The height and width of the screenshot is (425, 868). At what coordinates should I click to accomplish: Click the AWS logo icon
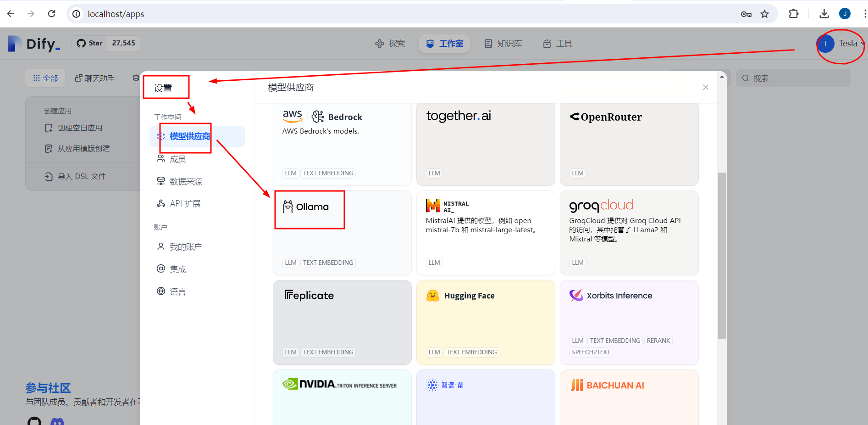point(293,116)
